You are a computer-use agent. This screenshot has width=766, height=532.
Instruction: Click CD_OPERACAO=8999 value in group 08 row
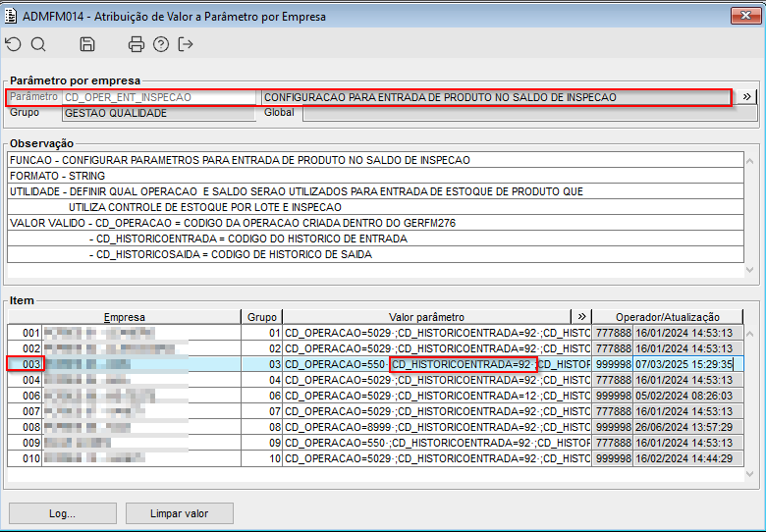coord(437,427)
